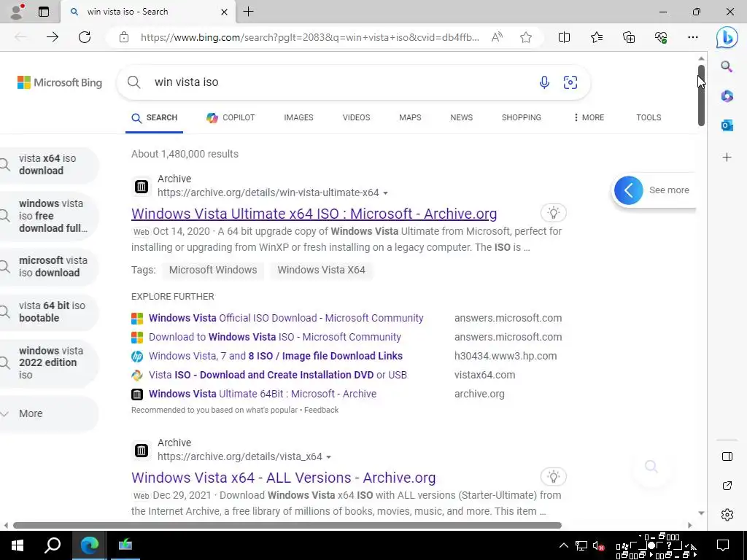Screen dimensions: 747x560
Task: Open 'Download to Windows Vista ISO' link
Action: click(275, 337)
